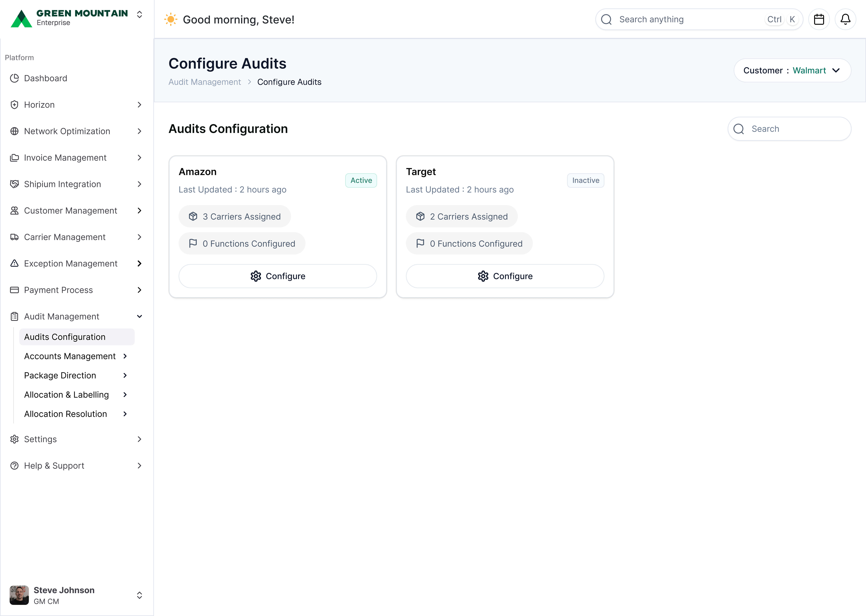
Task: Configure the Target audit
Action: 505,276
